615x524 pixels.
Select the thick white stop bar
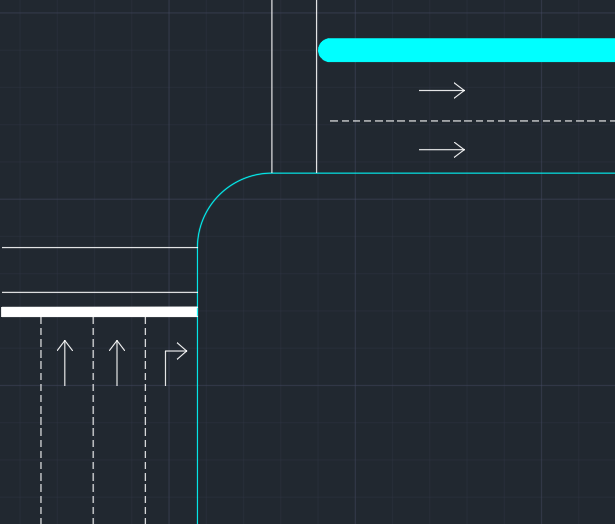pyautogui.click(x=100, y=312)
